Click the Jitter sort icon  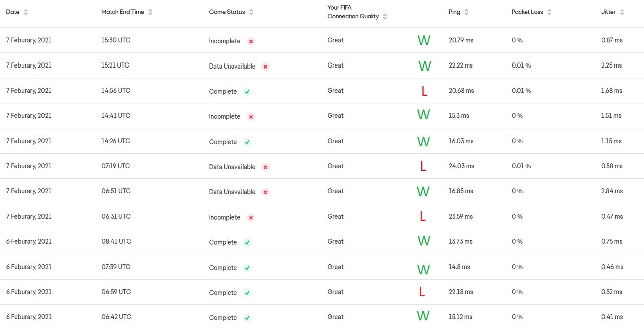[622, 12]
